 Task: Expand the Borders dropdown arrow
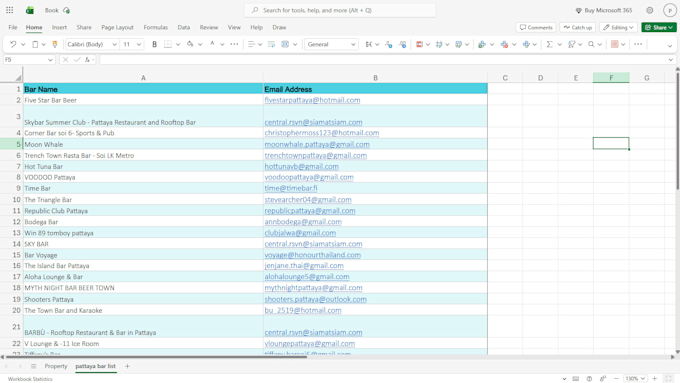click(x=178, y=44)
